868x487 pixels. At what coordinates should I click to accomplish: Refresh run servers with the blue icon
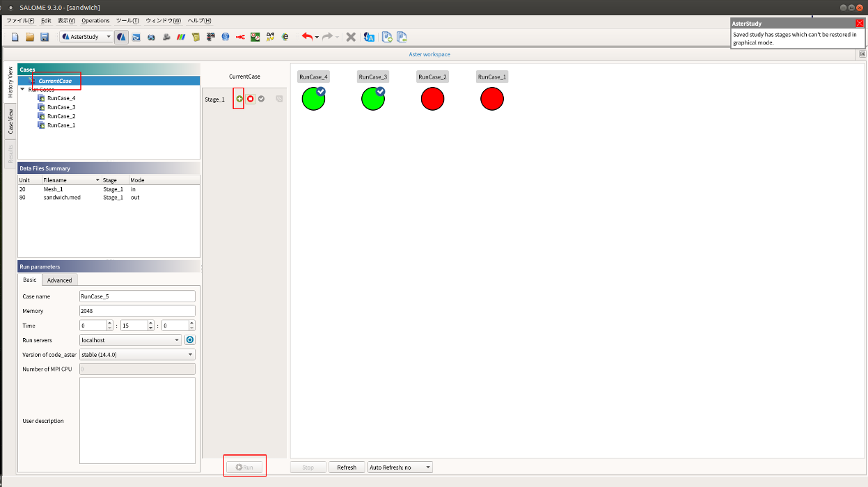coord(189,340)
